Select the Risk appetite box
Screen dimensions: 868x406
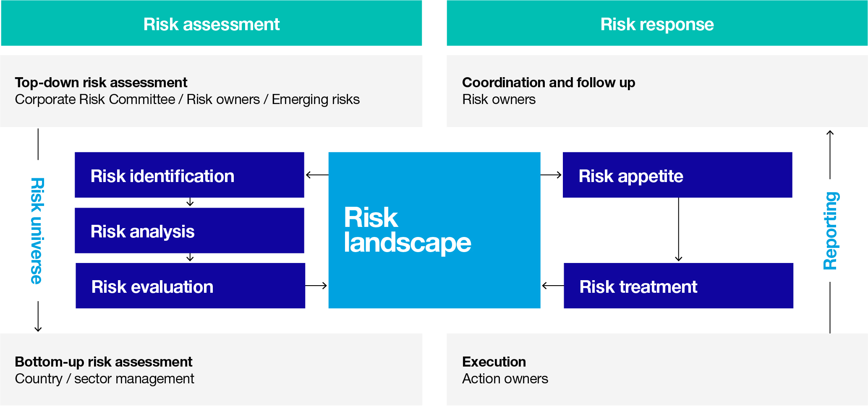677,175
